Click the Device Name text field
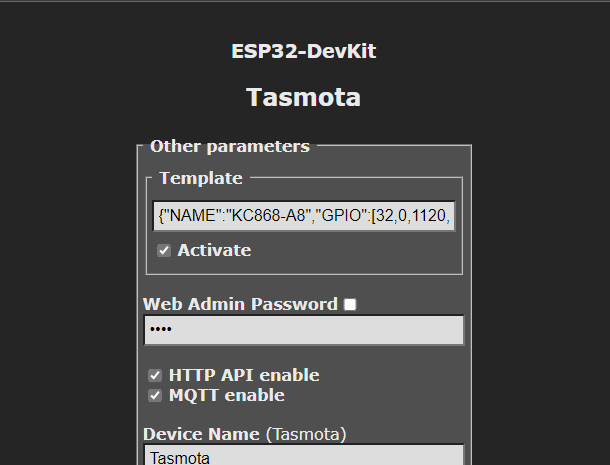The width and height of the screenshot is (610, 465). click(304, 456)
